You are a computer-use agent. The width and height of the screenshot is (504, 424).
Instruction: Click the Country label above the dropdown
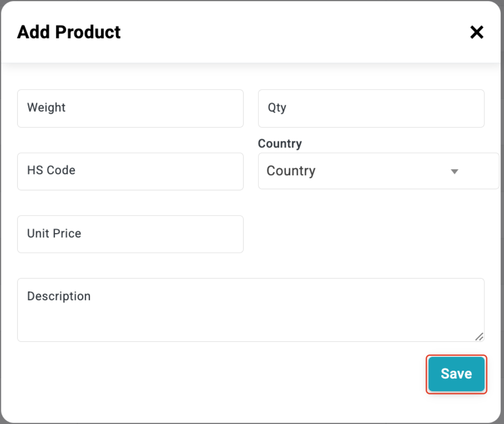[x=280, y=144]
